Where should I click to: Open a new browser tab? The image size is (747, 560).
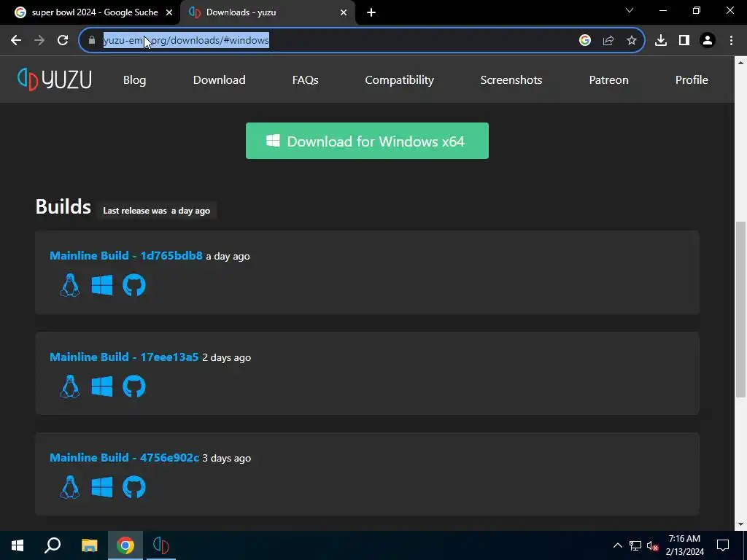(371, 12)
